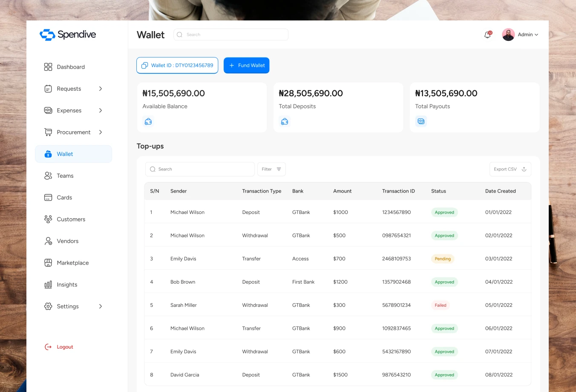Click the Settings gear icon
This screenshot has width=576, height=392.
[x=48, y=306]
